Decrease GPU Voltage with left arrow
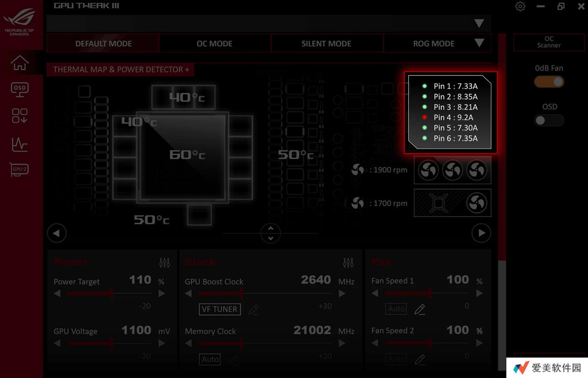This screenshot has width=588, height=378. coord(57,343)
